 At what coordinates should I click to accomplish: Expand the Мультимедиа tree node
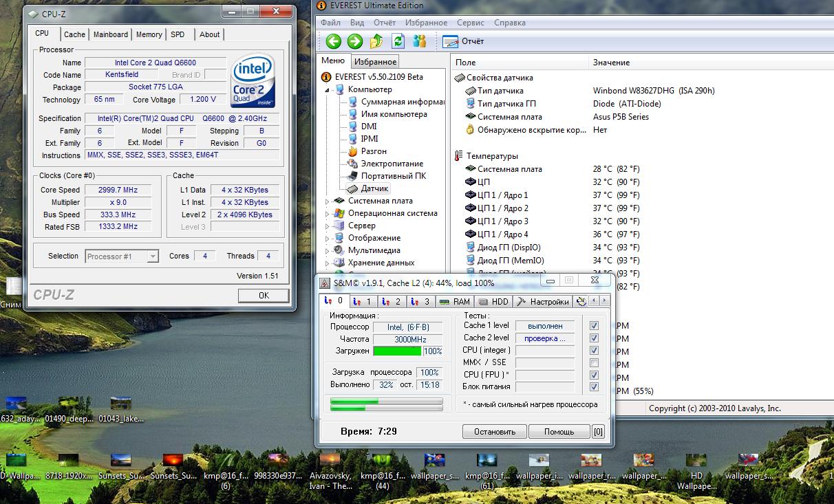point(328,250)
